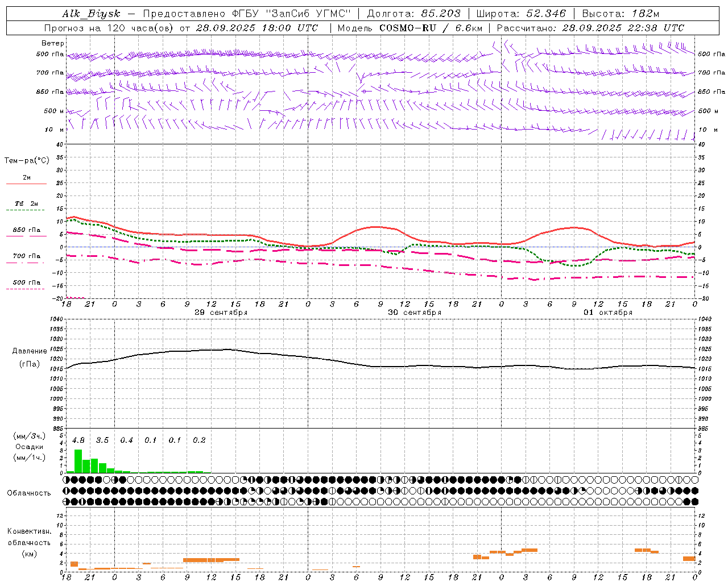Screen dimensions: 728x582
Task: Select the (мм/3ч.) unit label
Action: (30, 436)
